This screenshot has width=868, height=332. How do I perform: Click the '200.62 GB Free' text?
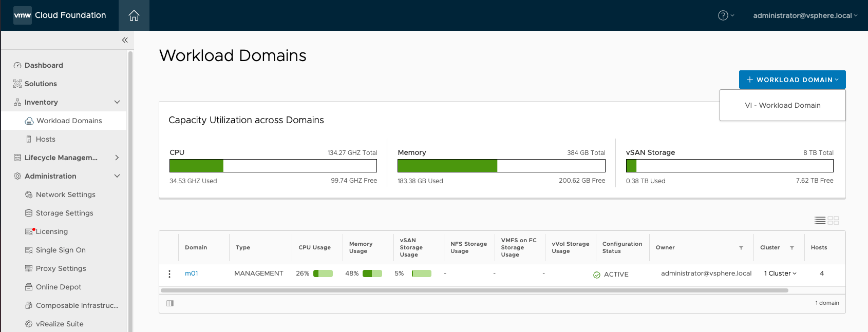pyautogui.click(x=582, y=181)
